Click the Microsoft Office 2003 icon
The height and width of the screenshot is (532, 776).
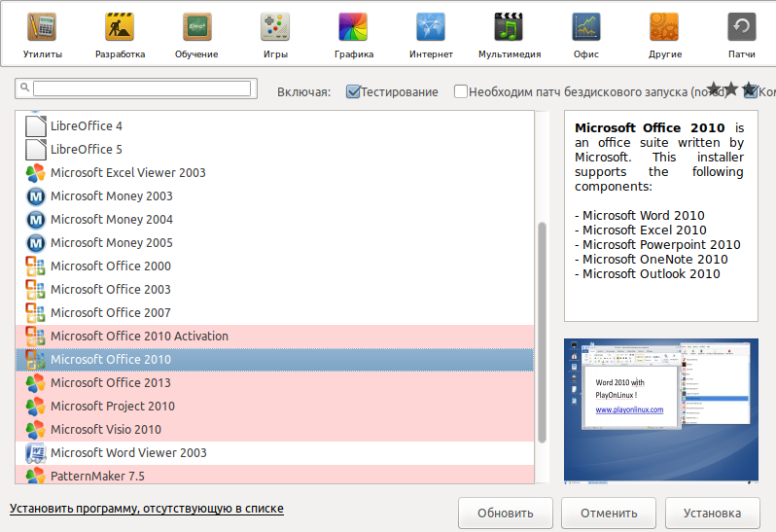pos(36,290)
